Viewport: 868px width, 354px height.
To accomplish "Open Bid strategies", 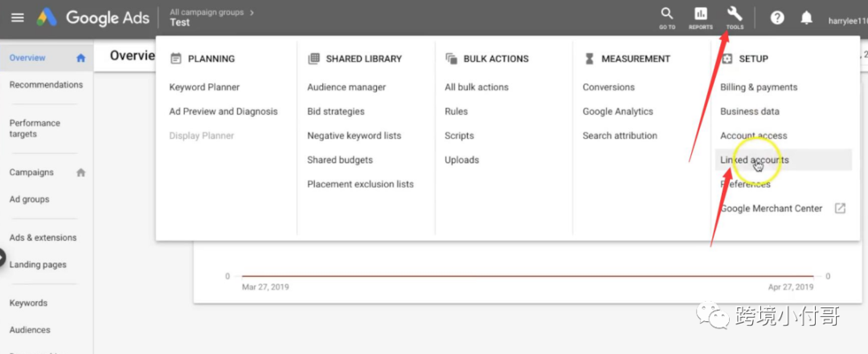I will [336, 112].
